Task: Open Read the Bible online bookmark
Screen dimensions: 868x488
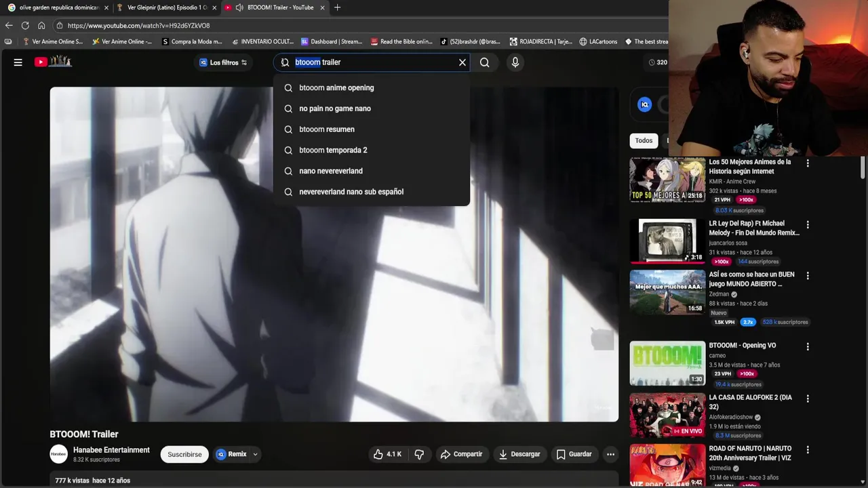Action: [401, 41]
